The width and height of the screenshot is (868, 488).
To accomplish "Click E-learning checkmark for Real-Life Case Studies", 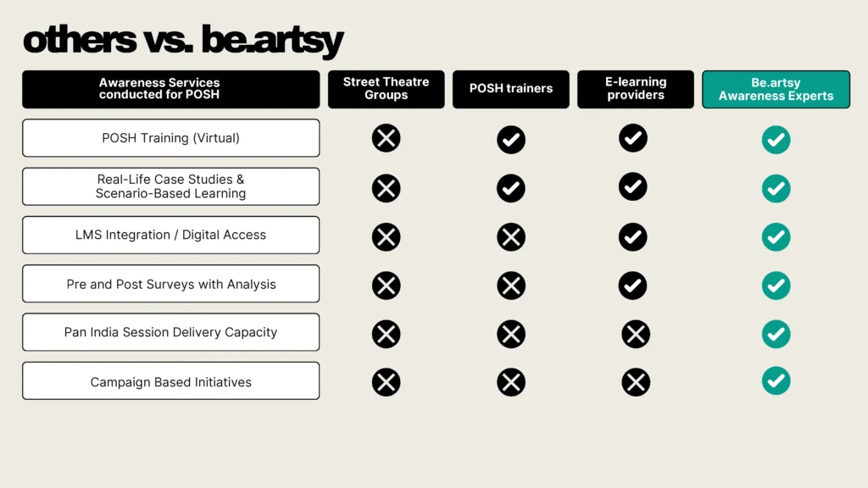I will (x=633, y=186).
